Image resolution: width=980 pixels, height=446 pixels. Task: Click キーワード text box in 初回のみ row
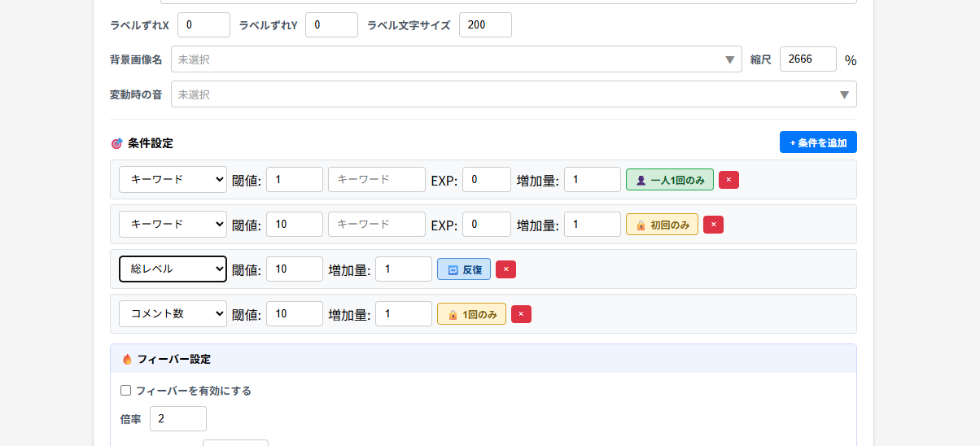pos(377,224)
